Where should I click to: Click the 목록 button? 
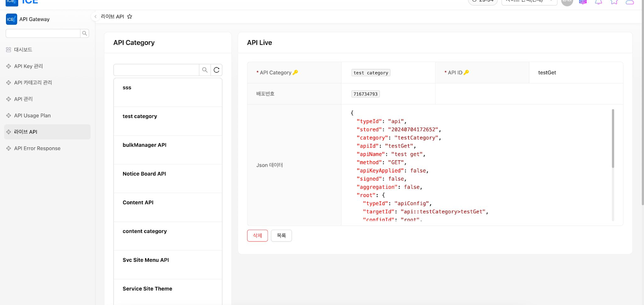281,236
